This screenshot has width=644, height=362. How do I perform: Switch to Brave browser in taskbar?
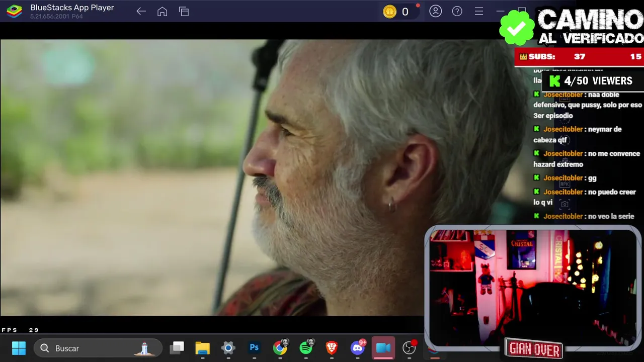[x=332, y=347]
